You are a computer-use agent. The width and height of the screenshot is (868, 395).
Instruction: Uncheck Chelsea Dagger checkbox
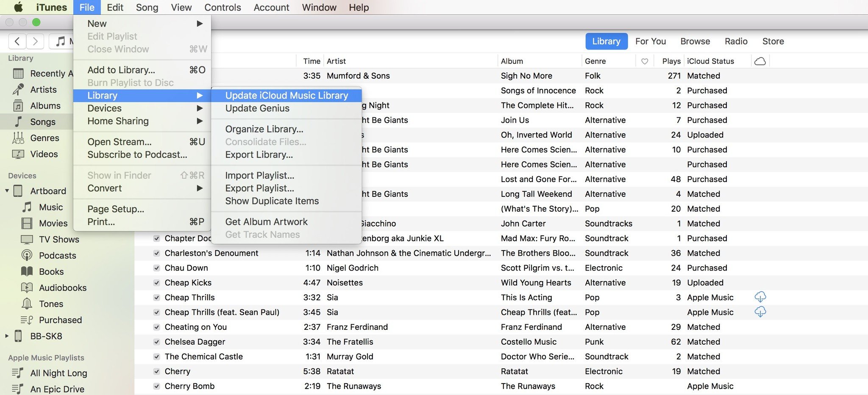click(156, 342)
